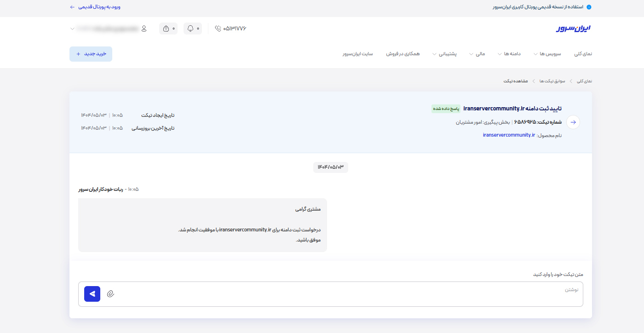Viewport: 644px width, 333px height.
Task: Select نمای کلی in the navigation menu
Action: (x=582, y=53)
